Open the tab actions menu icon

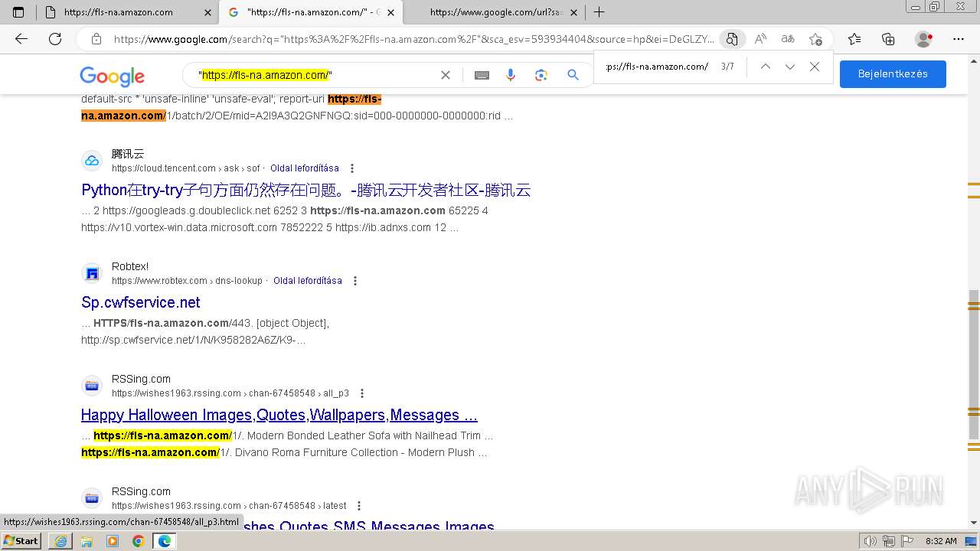point(18,12)
